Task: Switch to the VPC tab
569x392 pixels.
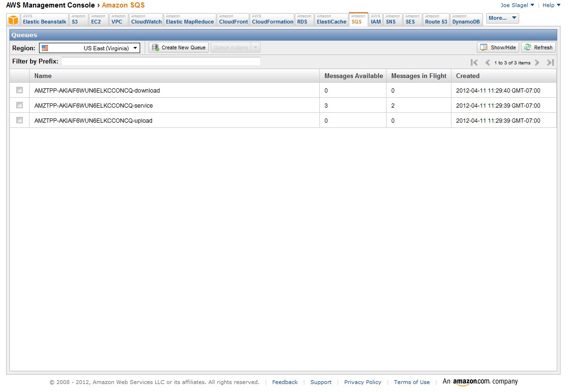Action: (119, 20)
